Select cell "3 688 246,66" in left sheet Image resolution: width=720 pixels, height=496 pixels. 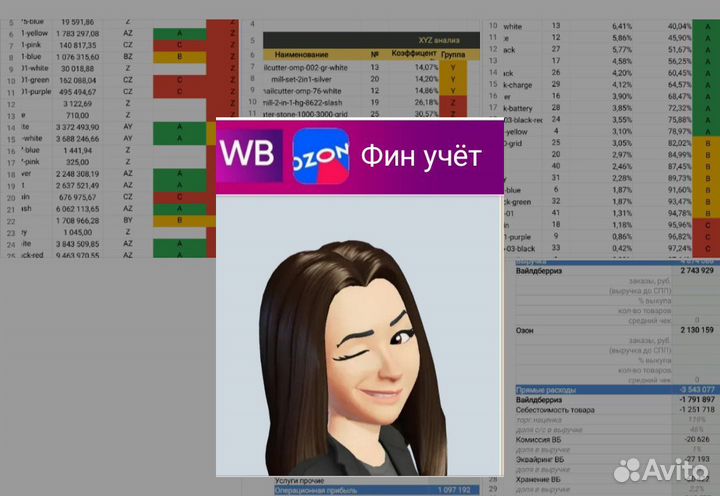(x=78, y=139)
